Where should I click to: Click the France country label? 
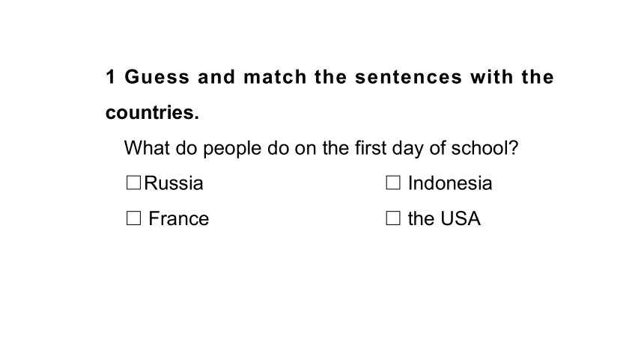tap(179, 218)
